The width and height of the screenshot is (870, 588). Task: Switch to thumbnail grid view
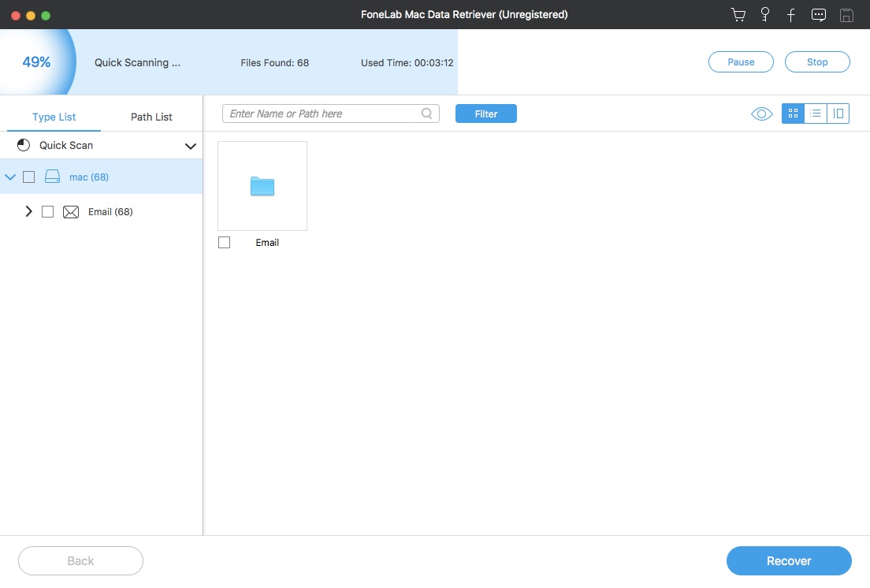click(793, 114)
